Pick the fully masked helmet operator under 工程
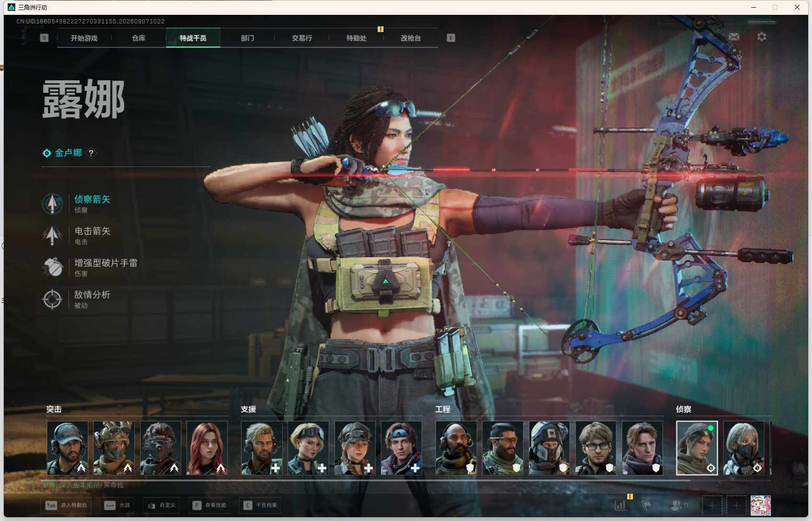This screenshot has height=521, width=812. (549, 448)
